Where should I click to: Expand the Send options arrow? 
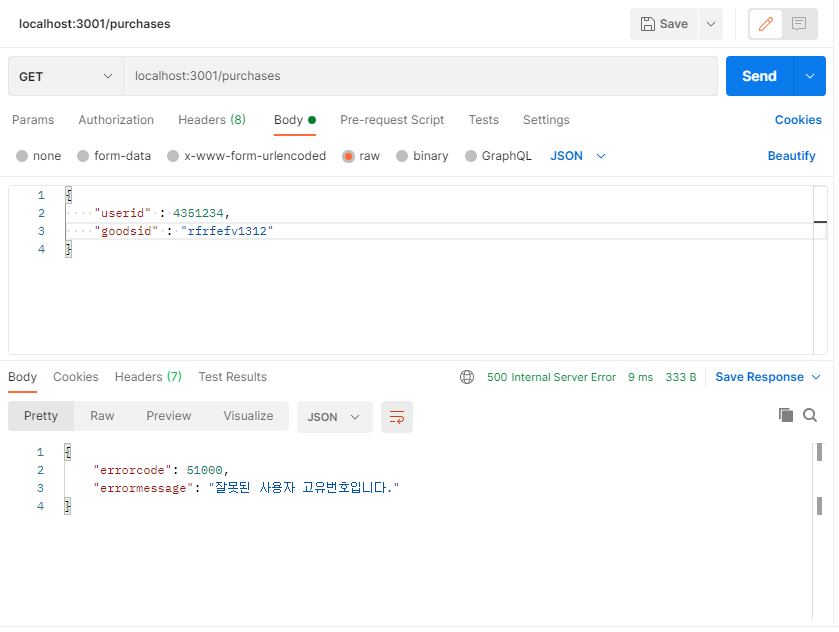tap(810, 77)
